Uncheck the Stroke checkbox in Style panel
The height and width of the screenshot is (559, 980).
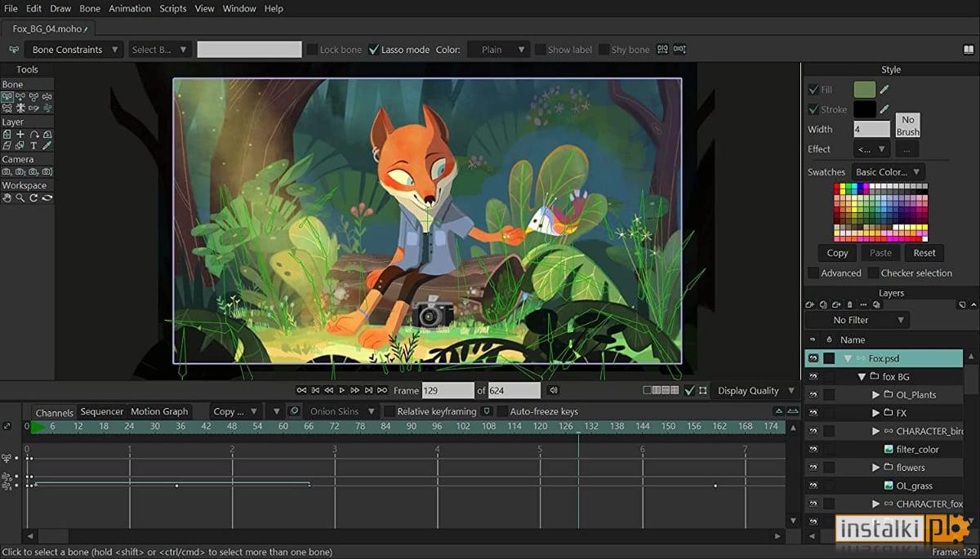[x=813, y=109]
